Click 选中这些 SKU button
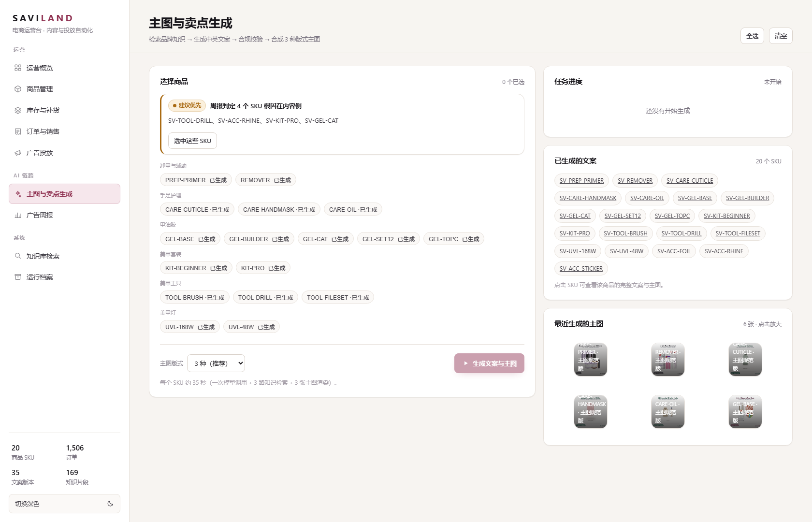812x522 pixels. coord(192,141)
